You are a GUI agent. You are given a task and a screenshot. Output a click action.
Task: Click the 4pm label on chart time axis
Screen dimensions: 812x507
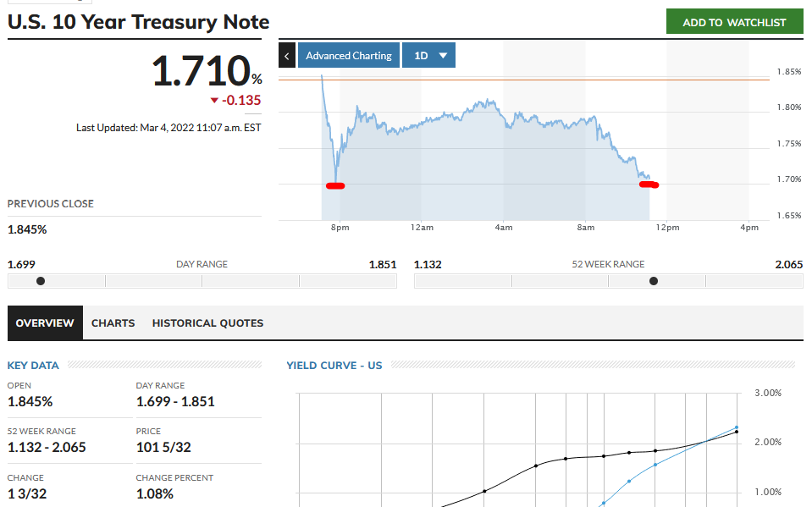(x=749, y=228)
